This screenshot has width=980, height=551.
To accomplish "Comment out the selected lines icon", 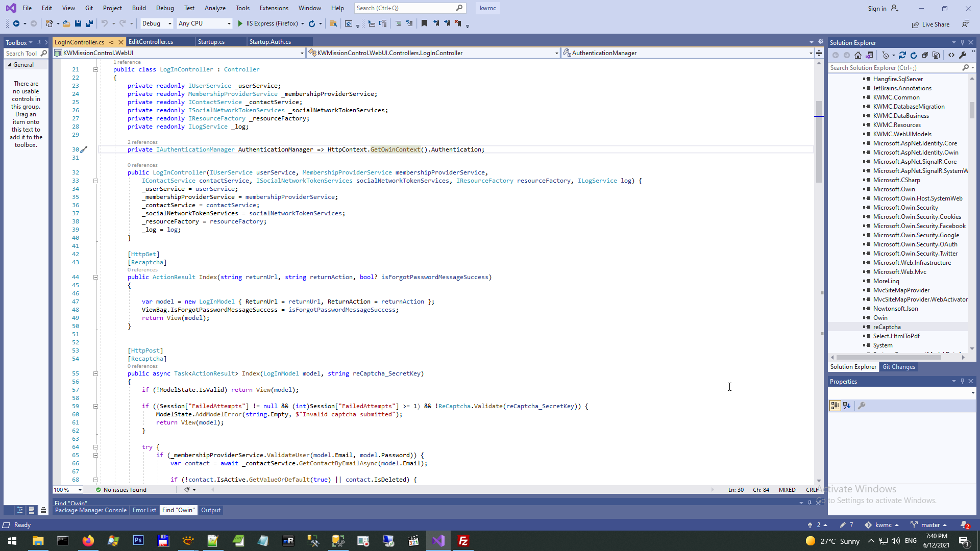I will [x=398, y=23].
